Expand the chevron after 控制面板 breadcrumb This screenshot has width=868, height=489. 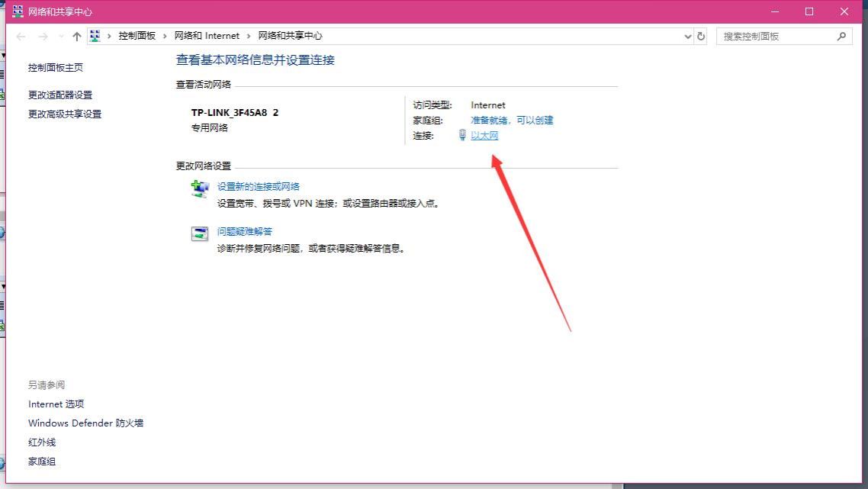click(165, 36)
